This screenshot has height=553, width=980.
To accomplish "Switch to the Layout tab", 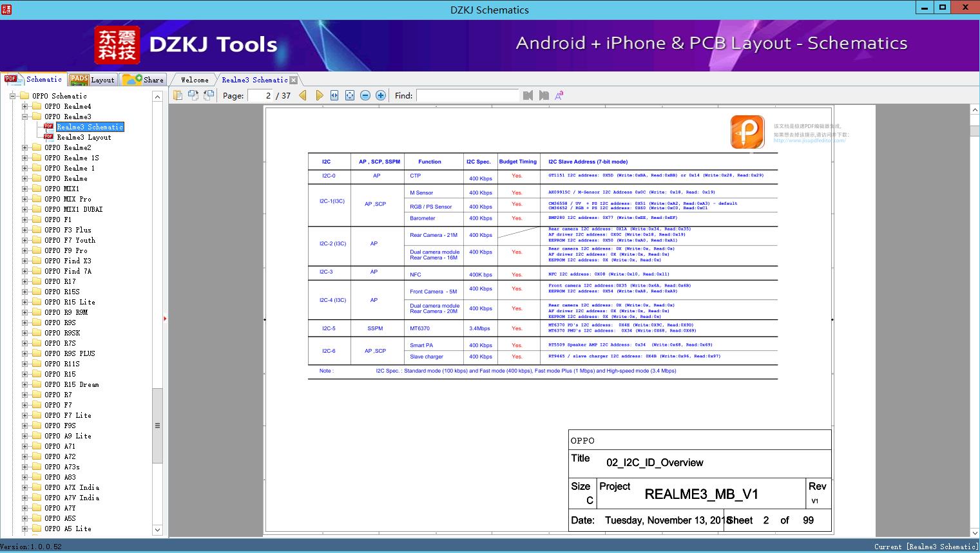I will pyautogui.click(x=92, y=80).
